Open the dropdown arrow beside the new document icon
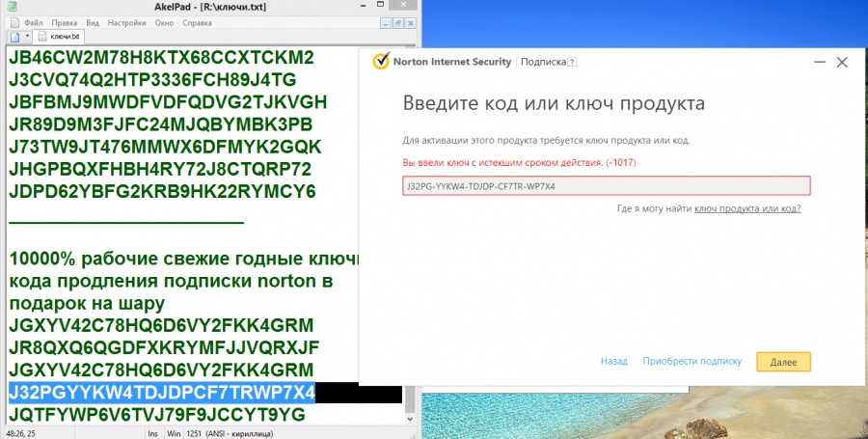868x439 pixels. (x=27, y=37)
